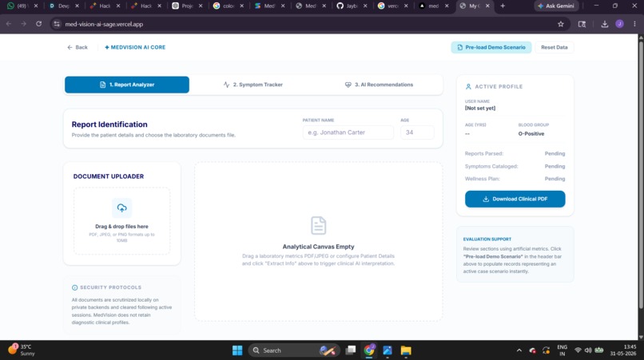Image resolution: width=644 pixels, height=360 pixels.
Task: Open the ENG IN language indicator
Action: (563, 350)
